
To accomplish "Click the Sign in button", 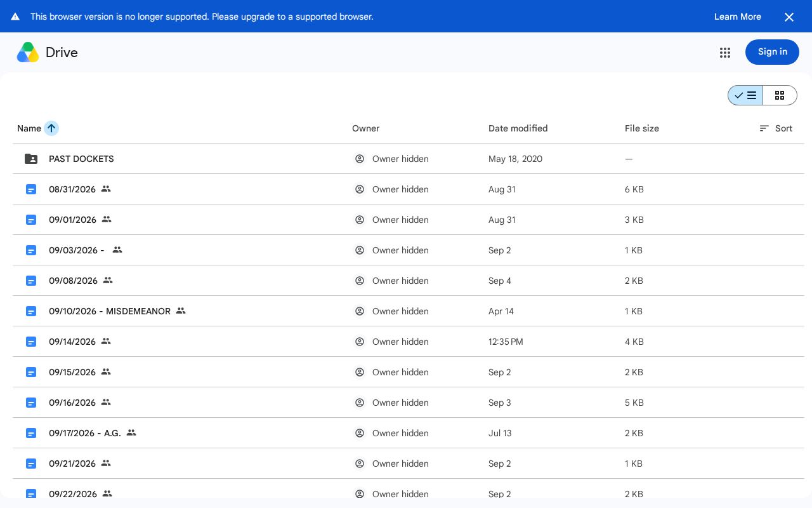I will click(x=772, y=52).
